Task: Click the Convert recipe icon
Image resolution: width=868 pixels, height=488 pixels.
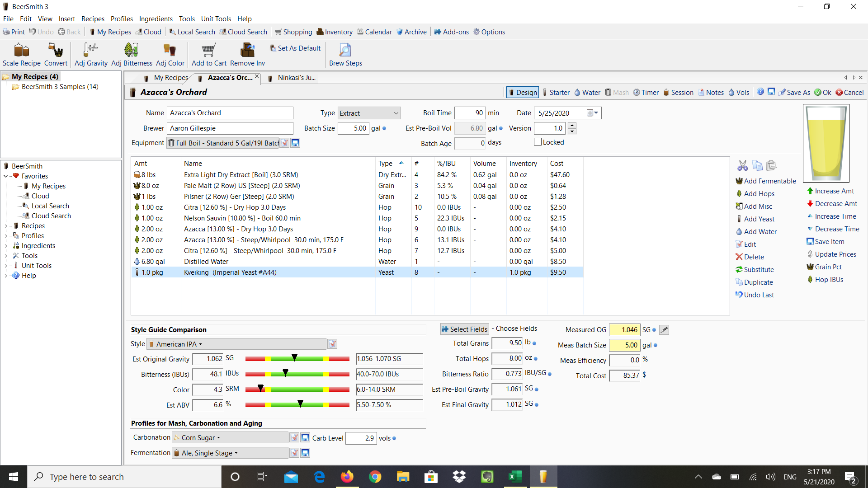Action: tap(56, 54)
